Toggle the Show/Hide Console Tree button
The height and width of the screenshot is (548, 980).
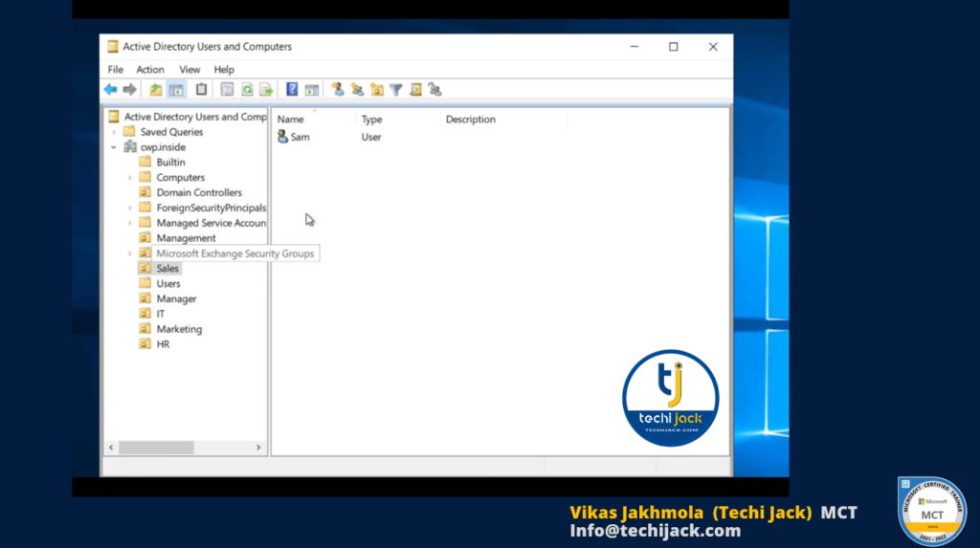[x=176, y=90]
